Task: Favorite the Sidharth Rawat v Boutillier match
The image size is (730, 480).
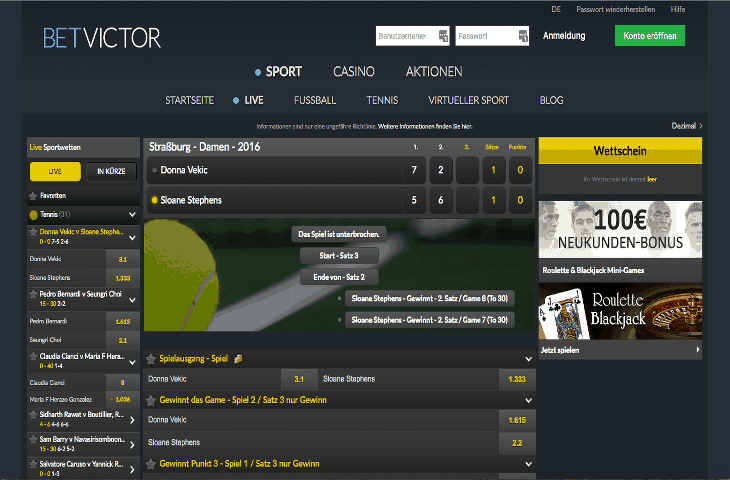Action: coord(33,414)
